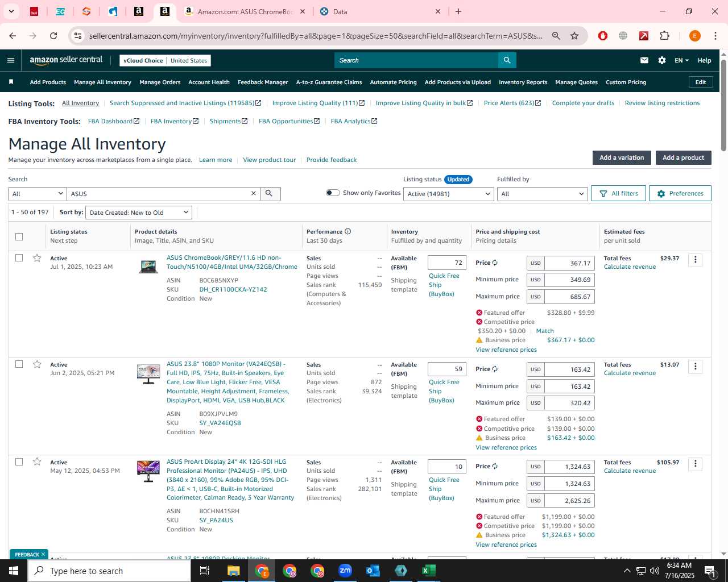Open Manage Orders in the nav bar

[160, 82]
